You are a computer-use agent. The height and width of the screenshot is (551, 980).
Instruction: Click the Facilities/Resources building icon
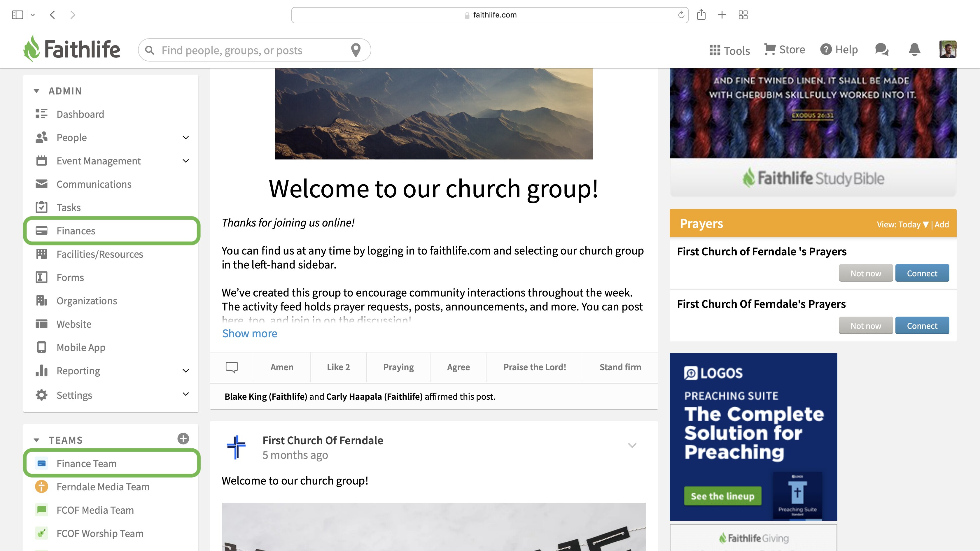click(41, 254)
